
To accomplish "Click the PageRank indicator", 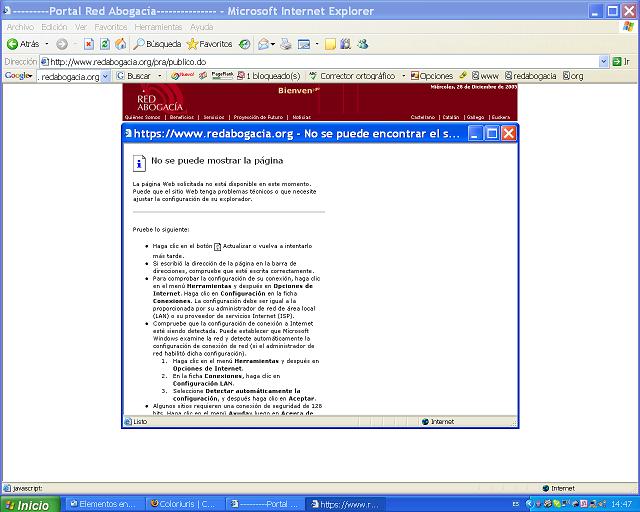I will coord(222,76).
